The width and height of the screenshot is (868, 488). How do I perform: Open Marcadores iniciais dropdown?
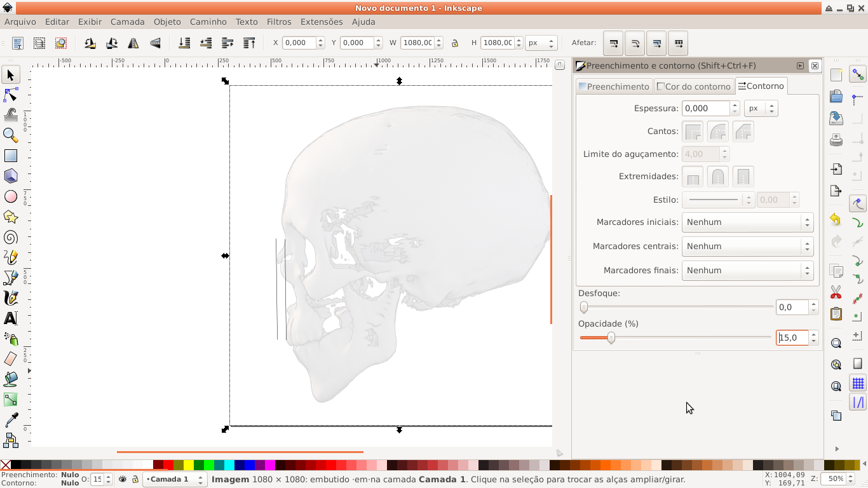747,222
